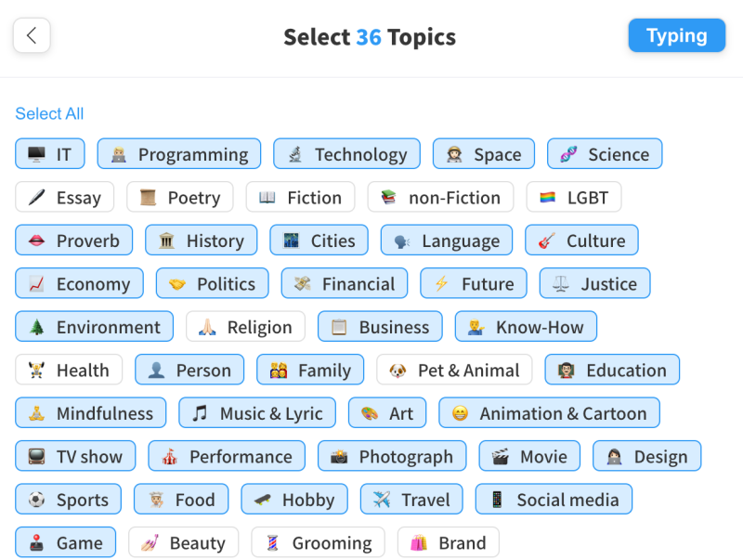Start practice with the Typing button

pos(677,35)
